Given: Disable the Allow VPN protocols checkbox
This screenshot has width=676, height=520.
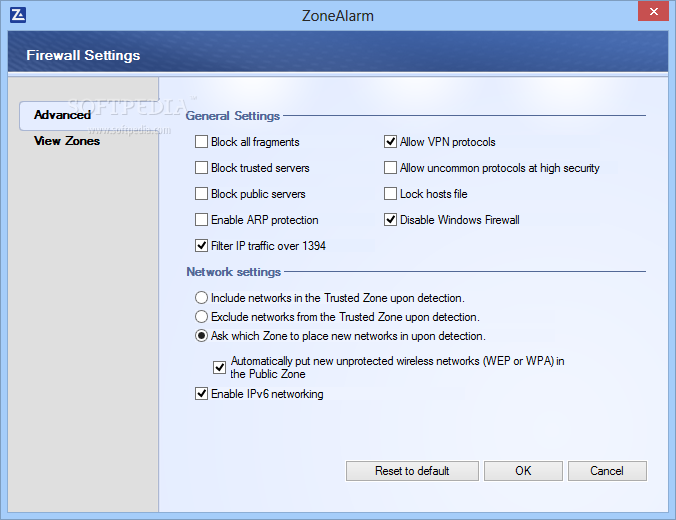Looking at the screenshot, I should (391, 142).
